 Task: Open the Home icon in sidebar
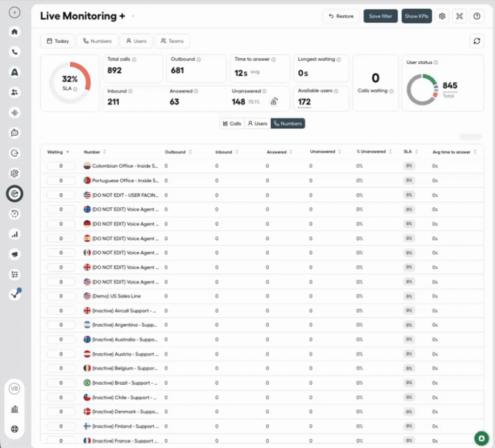point(15,32)
